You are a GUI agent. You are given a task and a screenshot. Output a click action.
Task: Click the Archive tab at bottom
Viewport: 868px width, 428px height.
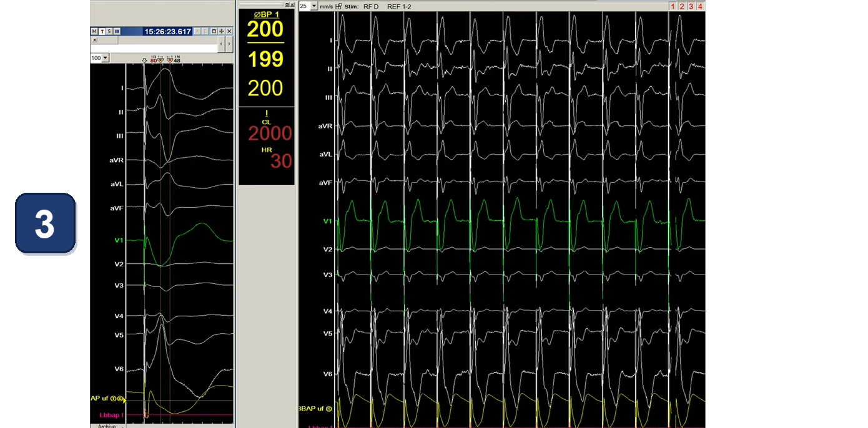[x=107, y=426]
